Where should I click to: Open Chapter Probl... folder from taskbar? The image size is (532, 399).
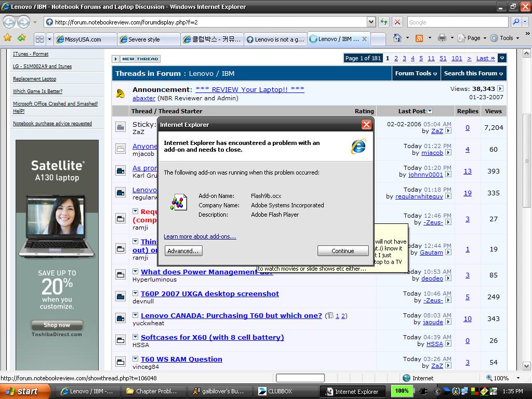pyautogui.click(x=152, y=391)
